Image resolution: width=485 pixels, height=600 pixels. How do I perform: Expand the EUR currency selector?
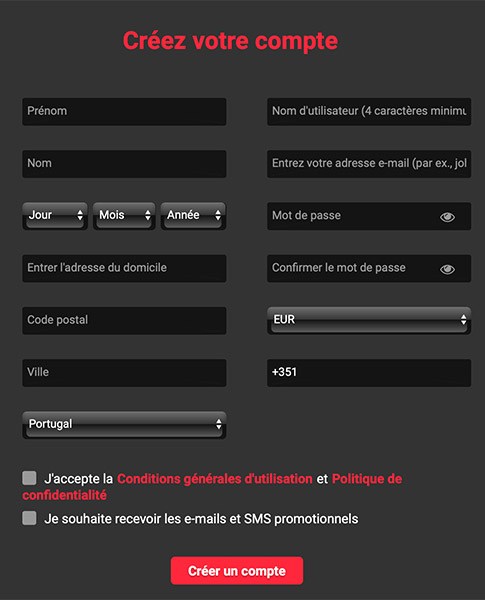(369, 320)
